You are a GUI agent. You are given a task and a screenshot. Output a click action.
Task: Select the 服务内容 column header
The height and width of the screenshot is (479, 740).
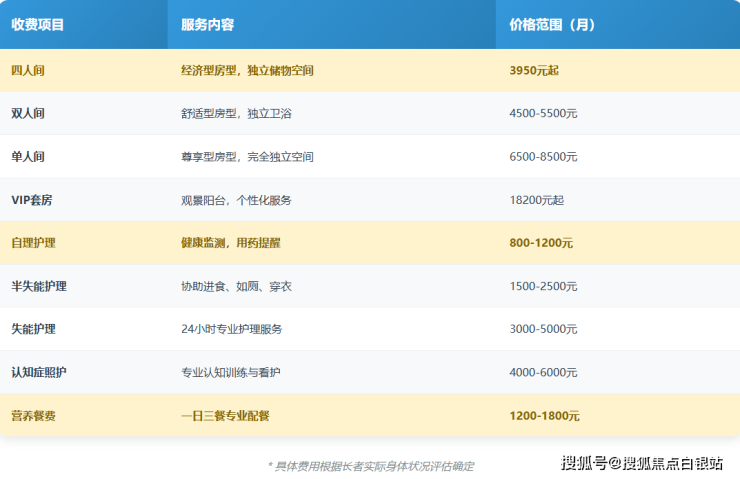[208, 25]
